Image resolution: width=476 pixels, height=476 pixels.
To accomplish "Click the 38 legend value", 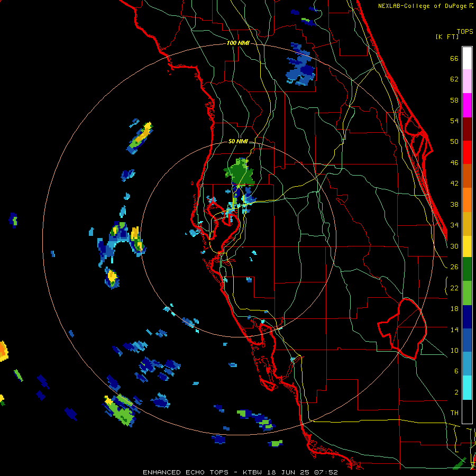I will tap(454, 205).
